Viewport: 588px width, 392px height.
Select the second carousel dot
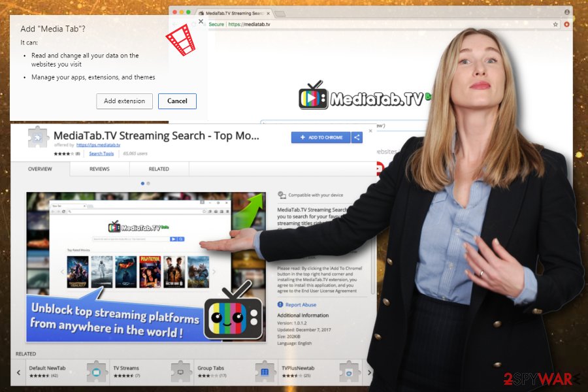148,184
